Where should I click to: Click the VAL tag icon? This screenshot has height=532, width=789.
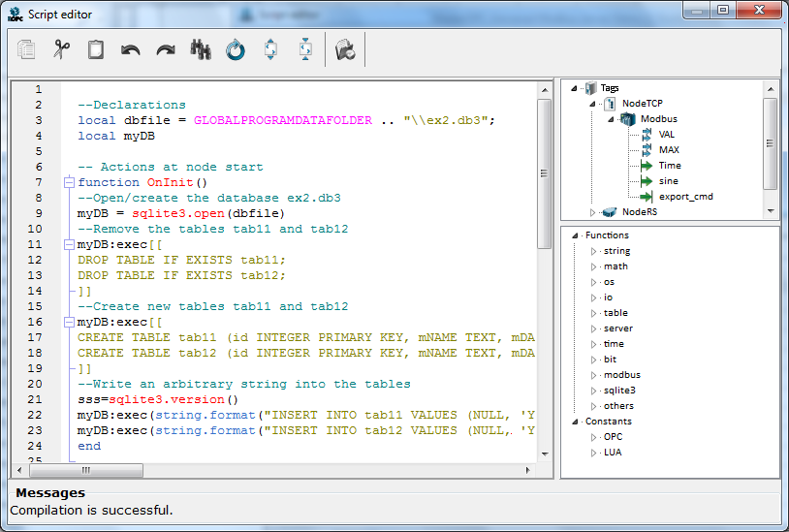click(x=647, y=135)
